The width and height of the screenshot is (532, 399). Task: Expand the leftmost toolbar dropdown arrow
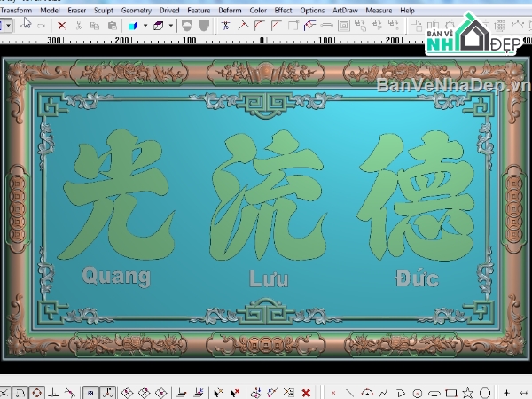point(9,26)
